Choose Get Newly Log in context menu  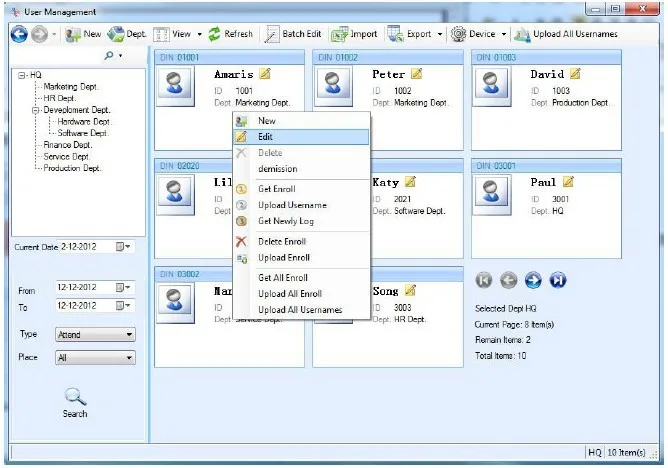coord(301,221)
